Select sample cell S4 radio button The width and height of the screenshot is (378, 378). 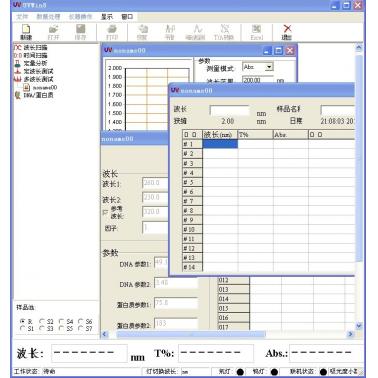[61, 321]
